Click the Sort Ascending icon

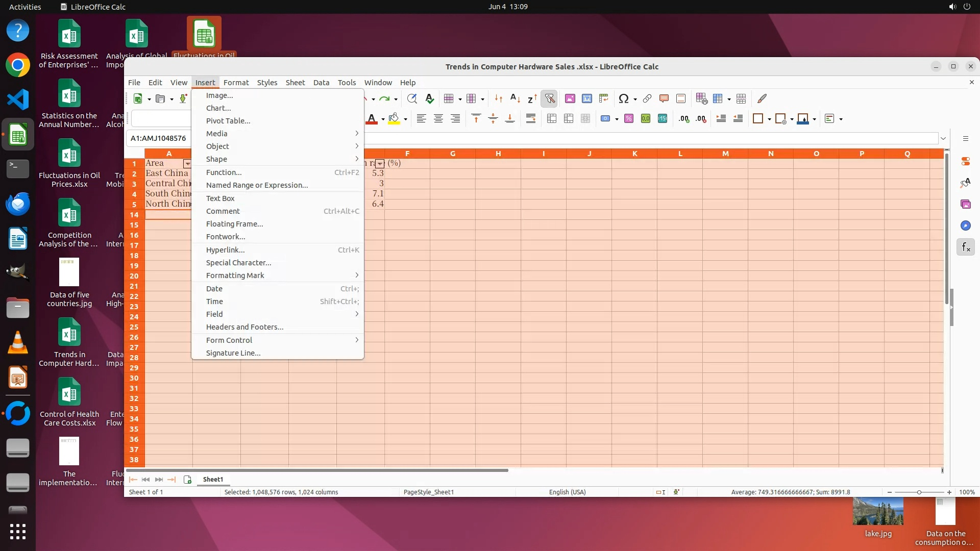516,99
